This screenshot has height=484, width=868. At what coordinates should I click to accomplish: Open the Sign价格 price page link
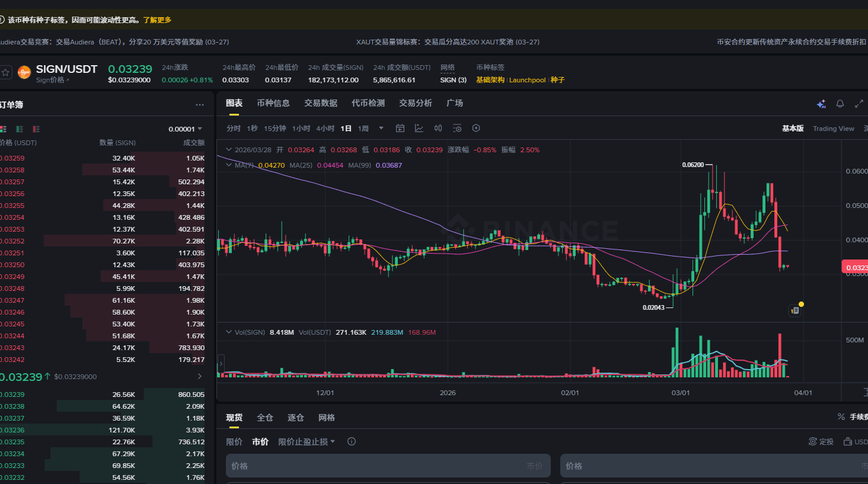click(52, 80)
